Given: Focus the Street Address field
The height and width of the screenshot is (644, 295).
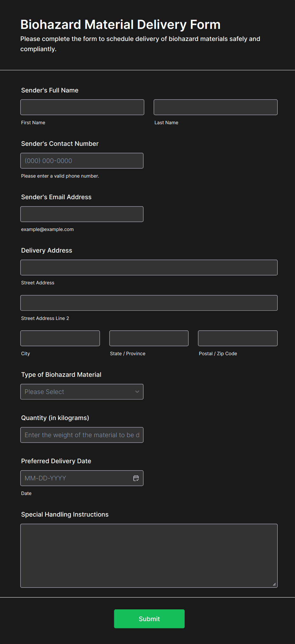Looking at the screenshot, I should [x=149, y=268].
